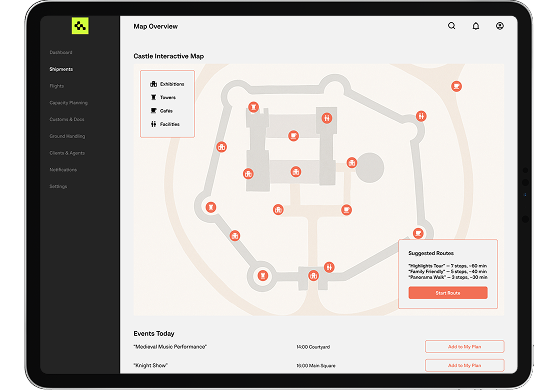The height and width of the screenshot is (391, 560).
Task: Go to Dashboard in the sidebar
Action: [x=61, y=52]
